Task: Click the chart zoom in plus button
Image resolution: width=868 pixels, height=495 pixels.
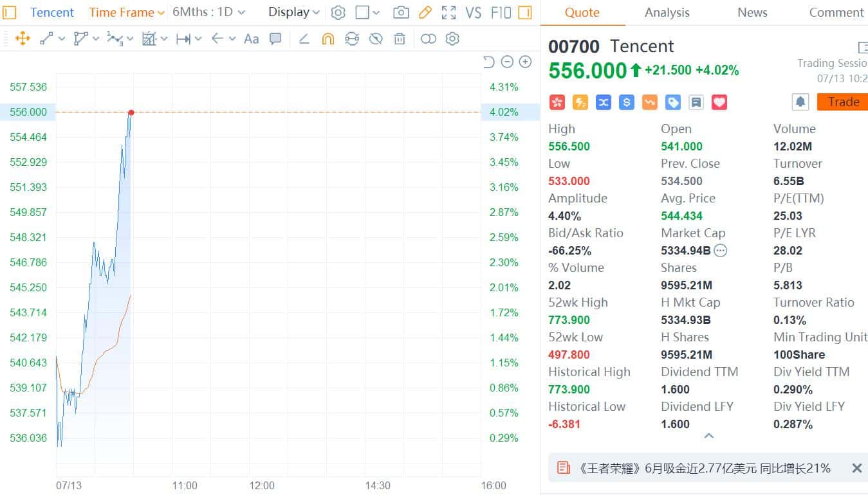Action: point(525,62)
